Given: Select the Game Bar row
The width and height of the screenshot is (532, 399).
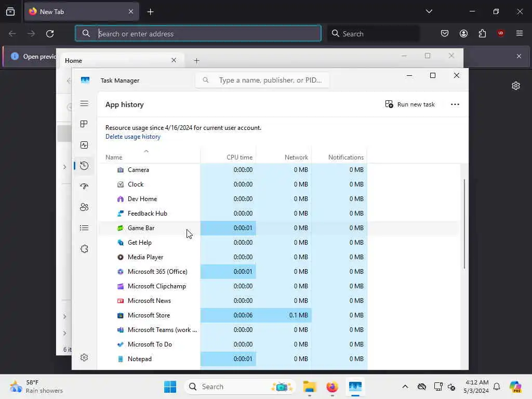Looking at the screenshot, I should click(279, 228).
